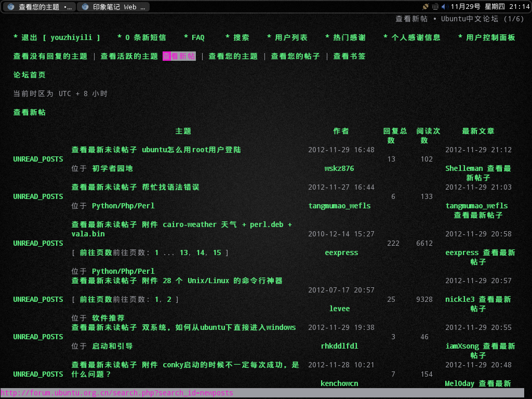View author kenchowcn profile
Viewport: 532px width, 399px height.
click(x=339, y=384)
